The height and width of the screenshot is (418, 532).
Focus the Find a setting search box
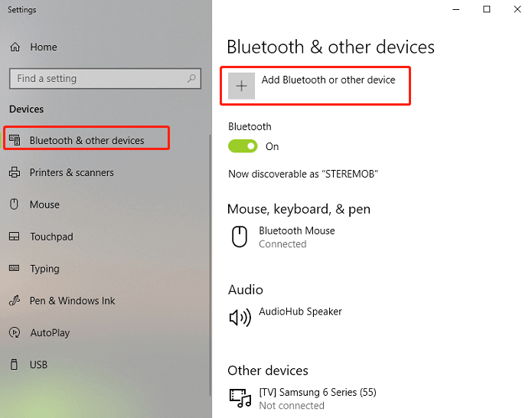point(105,78)
